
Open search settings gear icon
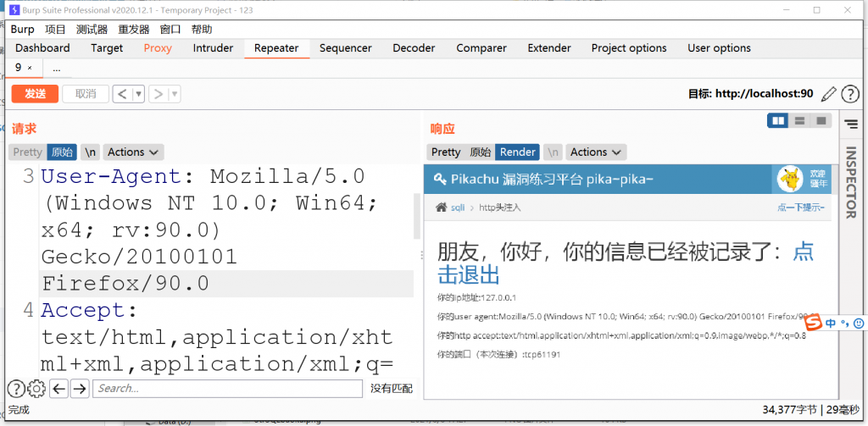click(36, 389)
